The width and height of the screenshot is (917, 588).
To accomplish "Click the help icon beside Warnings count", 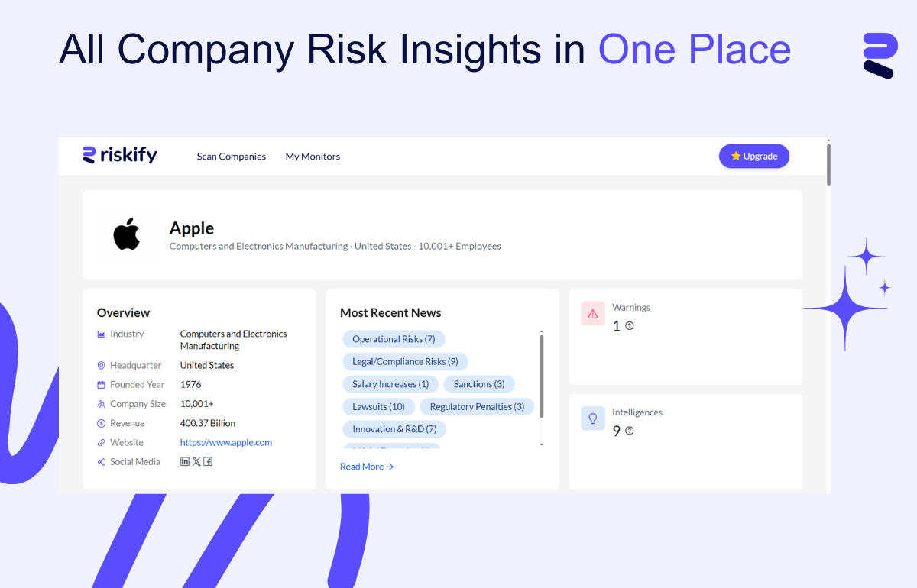I will point(630,326).
